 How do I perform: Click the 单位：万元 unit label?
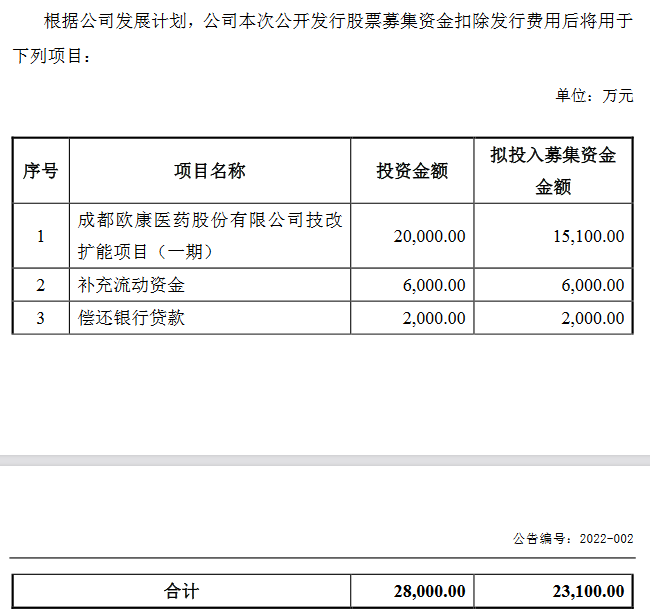click(594, 96)
